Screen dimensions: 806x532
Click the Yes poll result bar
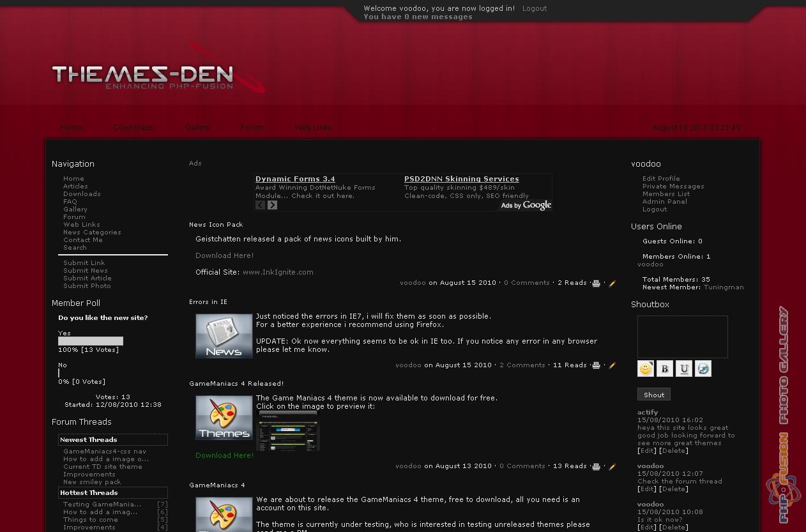point(91,341)
